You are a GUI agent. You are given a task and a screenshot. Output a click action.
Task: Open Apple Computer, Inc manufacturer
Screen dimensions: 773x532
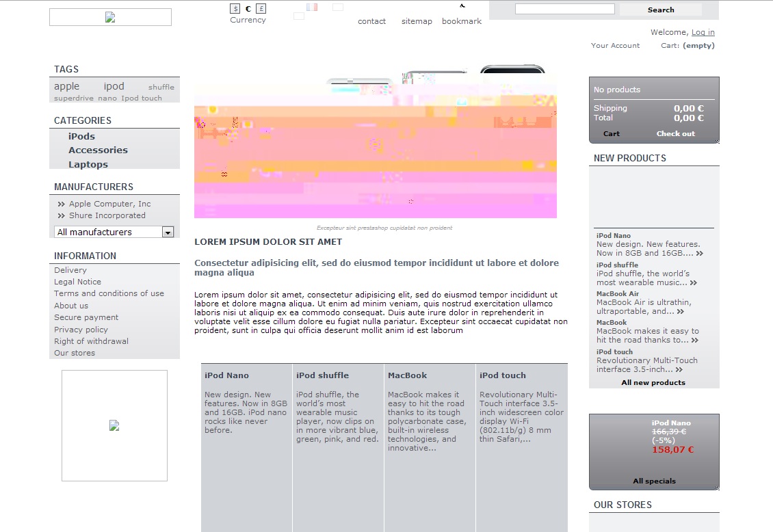click(110, 204)
